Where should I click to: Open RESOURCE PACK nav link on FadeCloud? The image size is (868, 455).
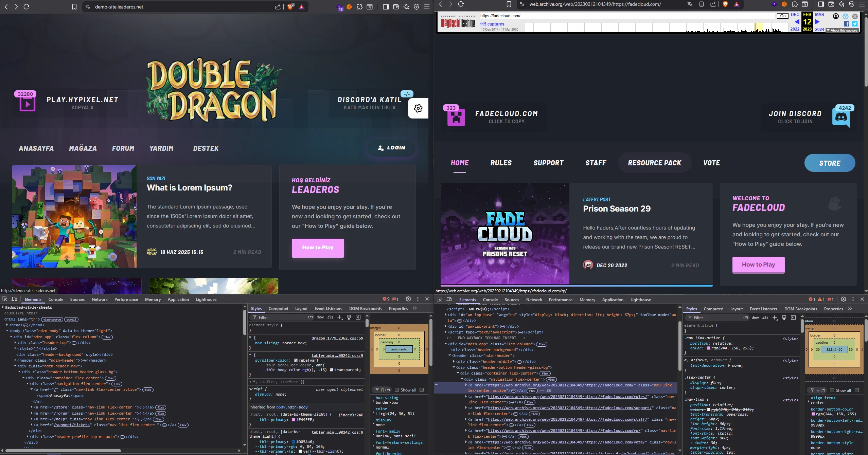(654, 163)
